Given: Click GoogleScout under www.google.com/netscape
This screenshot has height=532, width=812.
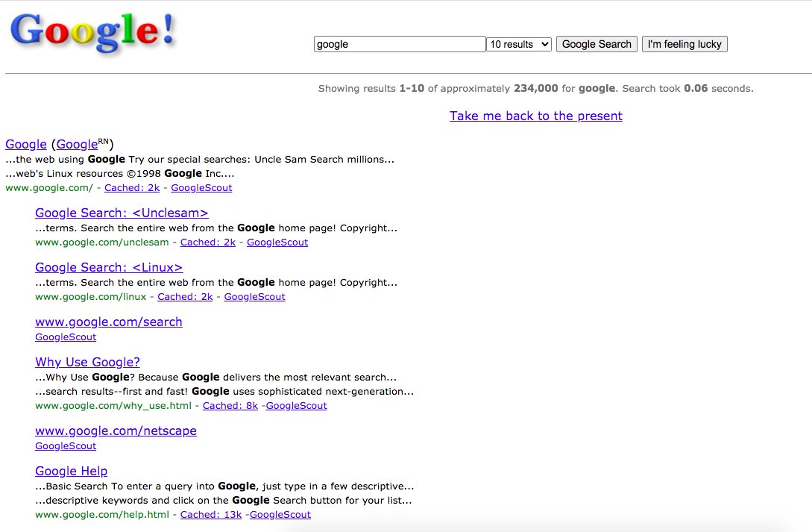Looking at the screenshot, I should [66, 446].
